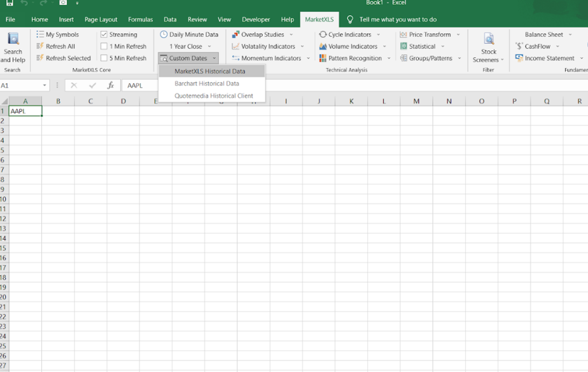
Task: Switch to the Formulas ribbon tab
Action: (x=140, y=20)
